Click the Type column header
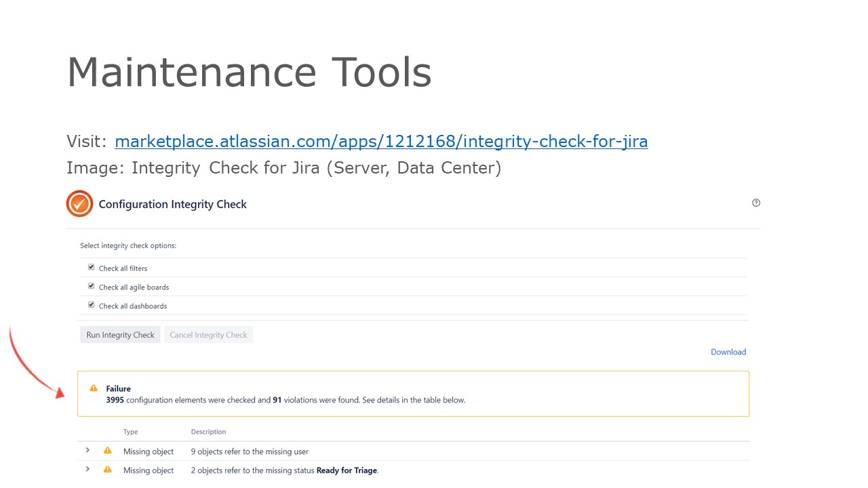This screenshot has height=488, width=868. click(x=130, y=432)
